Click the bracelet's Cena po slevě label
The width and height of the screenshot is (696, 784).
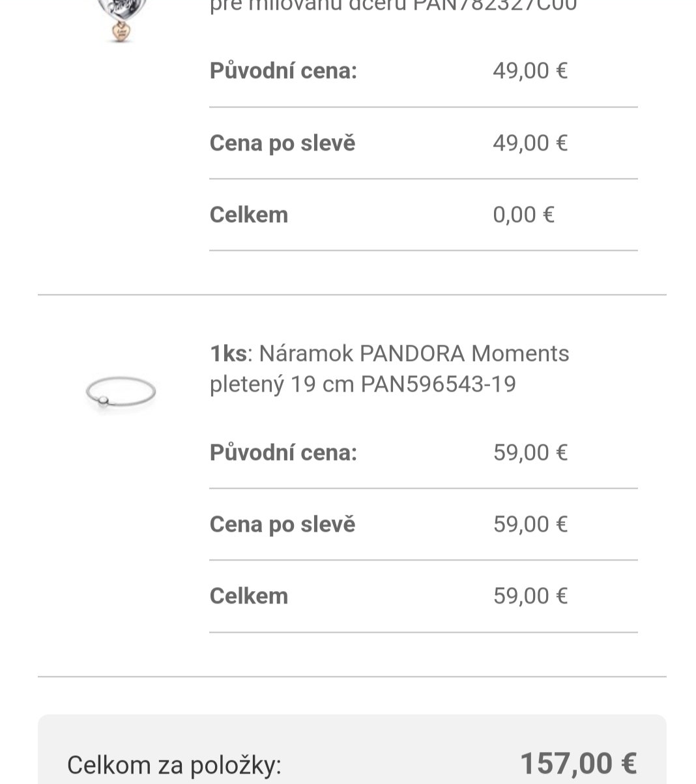tap(282, 524)
